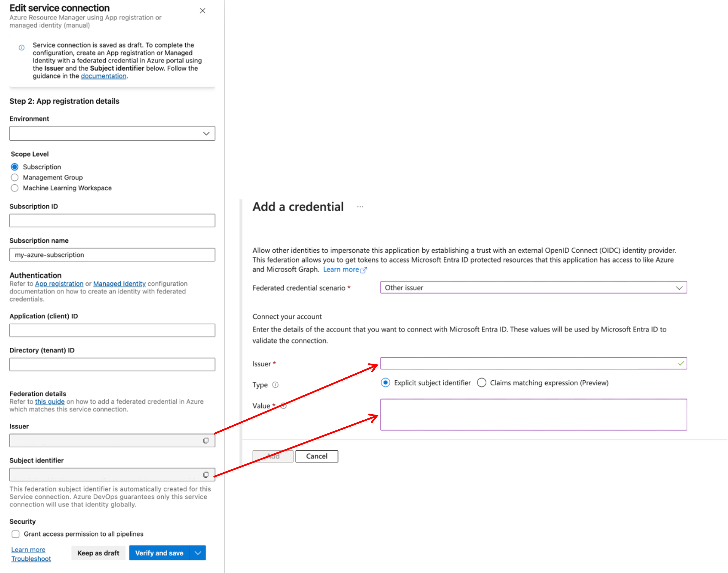
Task: Click the blue info icon in draft notice
Action: (22, 48)
